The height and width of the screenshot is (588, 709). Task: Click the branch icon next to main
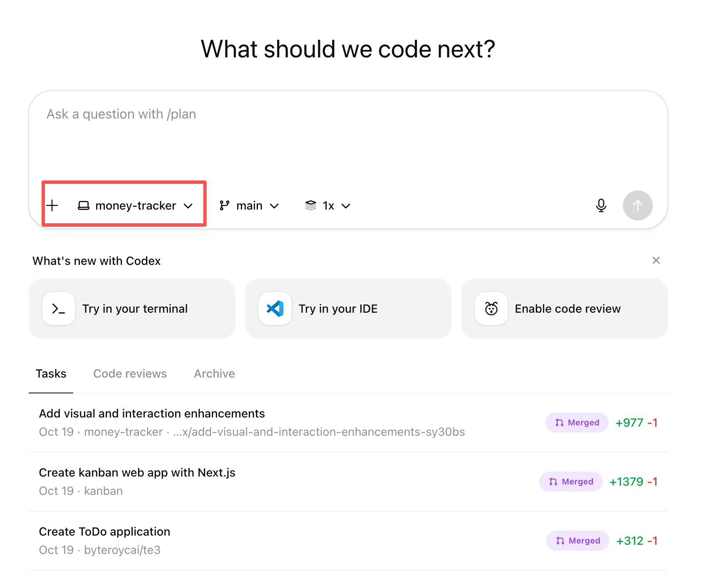click(x=225, y=205)
